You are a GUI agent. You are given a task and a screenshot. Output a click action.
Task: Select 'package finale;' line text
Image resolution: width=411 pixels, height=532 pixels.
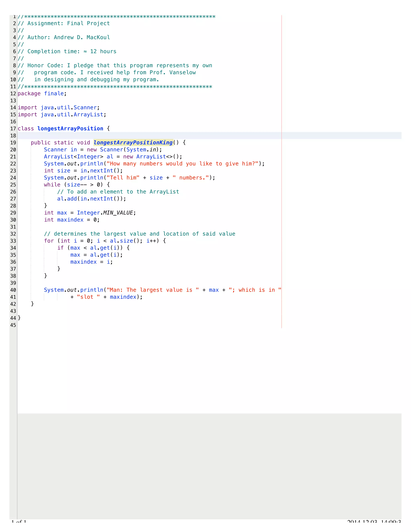point(42,94)
